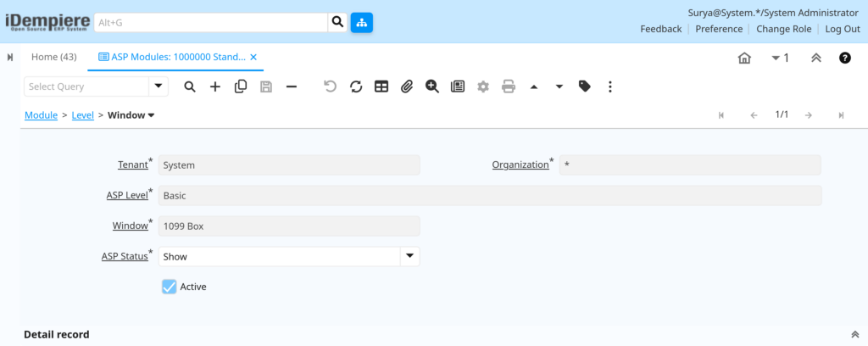This screenshot has height=346, width=868.
Task: Toggle grid view icon in toolbar
Action: tap(381, 86)
